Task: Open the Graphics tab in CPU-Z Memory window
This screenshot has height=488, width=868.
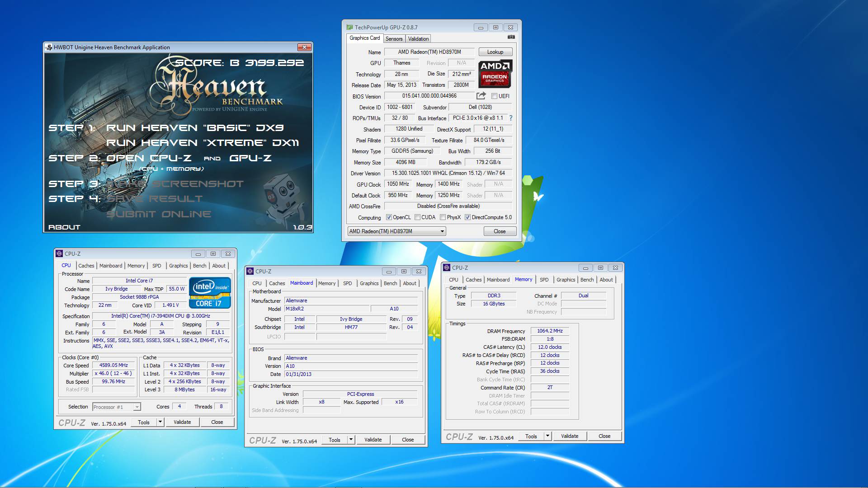Action: point(566,280)
